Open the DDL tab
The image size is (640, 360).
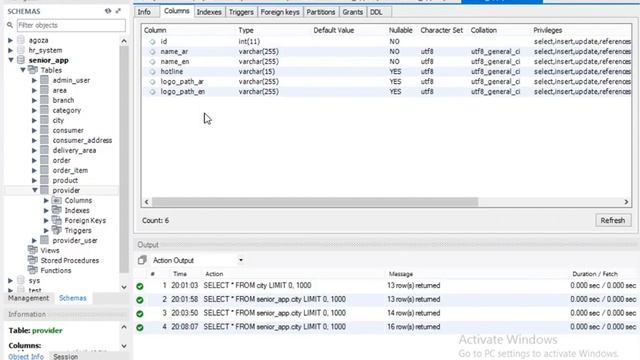[376, 12]
